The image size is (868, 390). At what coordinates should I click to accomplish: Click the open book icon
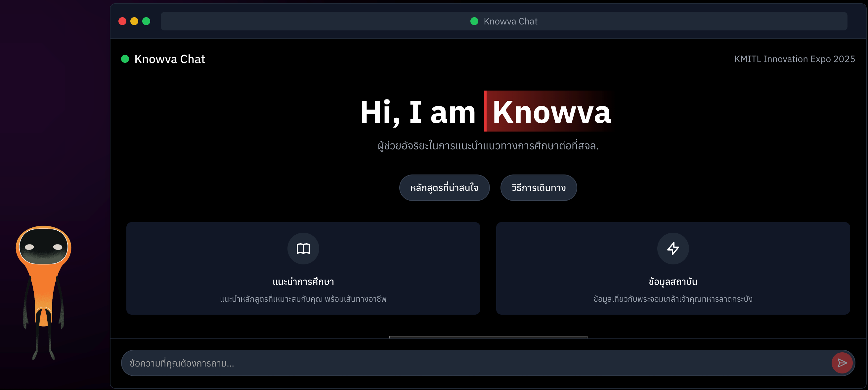[x=303, y=249]
